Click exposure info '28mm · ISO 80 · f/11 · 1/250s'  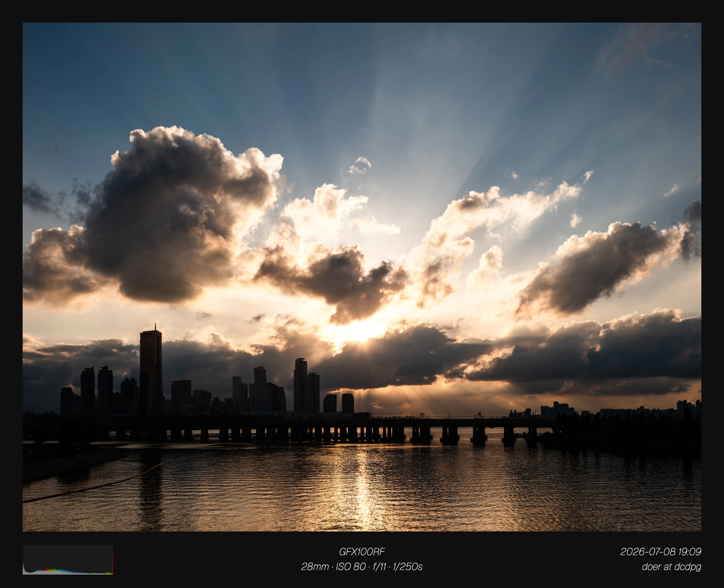(x=362, y=567)
